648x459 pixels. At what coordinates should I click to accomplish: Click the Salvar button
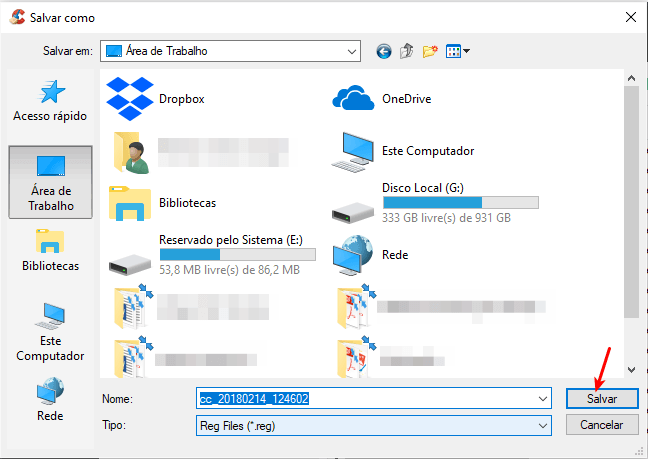[602, 399]
